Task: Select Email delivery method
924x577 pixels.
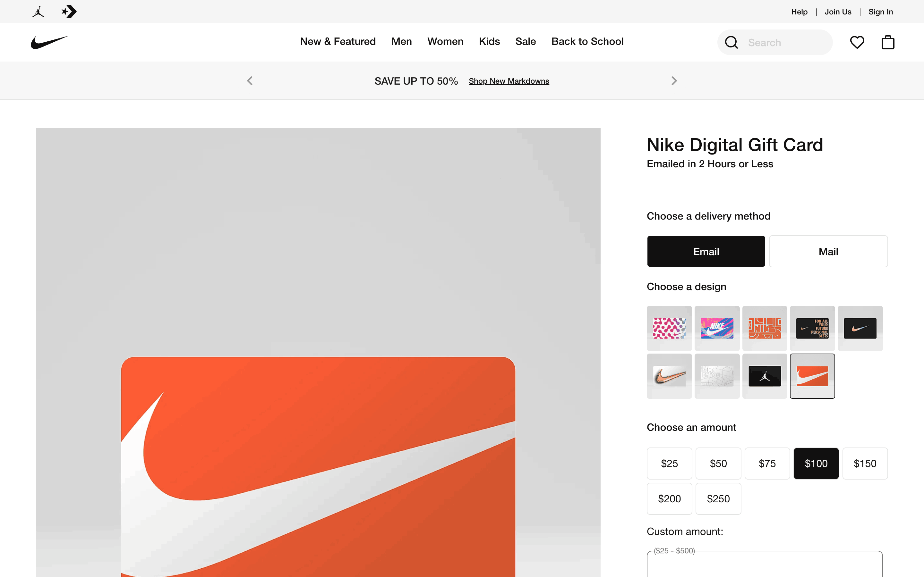Action: tap(706, 252)
